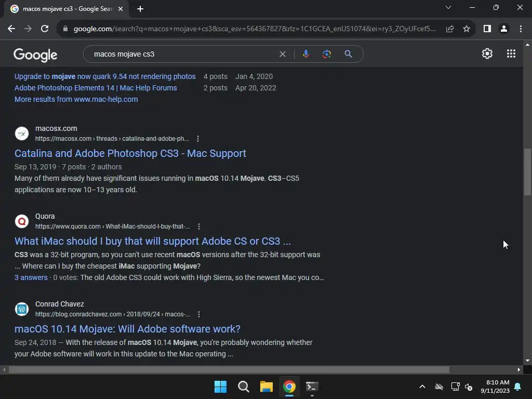The width and height of the screenshot is (532, 399).
Task: Open Chrome three-dot menu
Action: coord(521,29)
